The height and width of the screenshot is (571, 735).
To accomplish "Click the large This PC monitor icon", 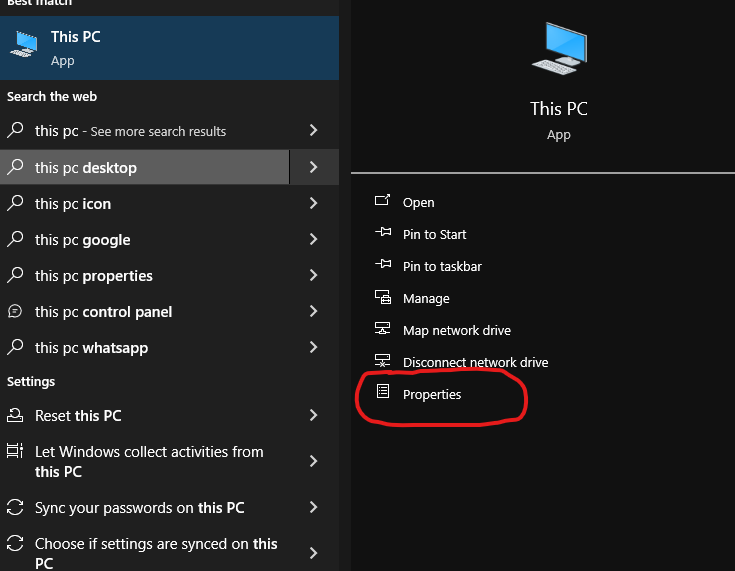I will pyautogui.click(x=558, y=48).
